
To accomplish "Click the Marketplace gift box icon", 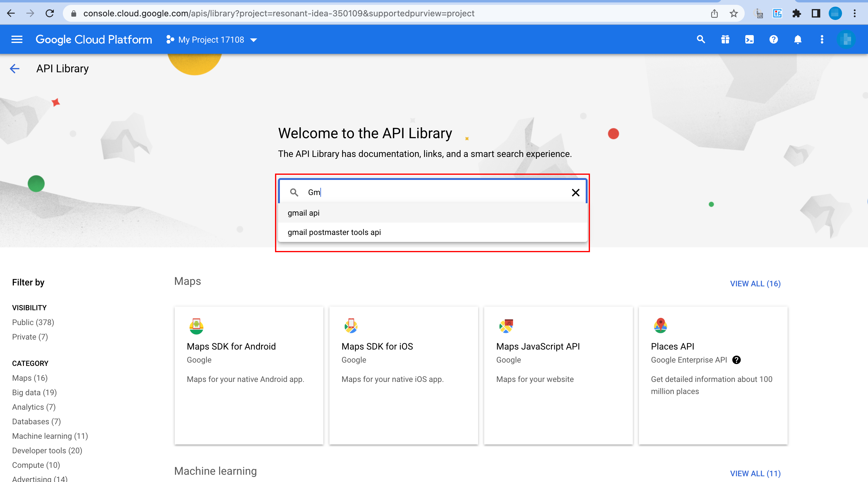I will click(x=725, y=40).
